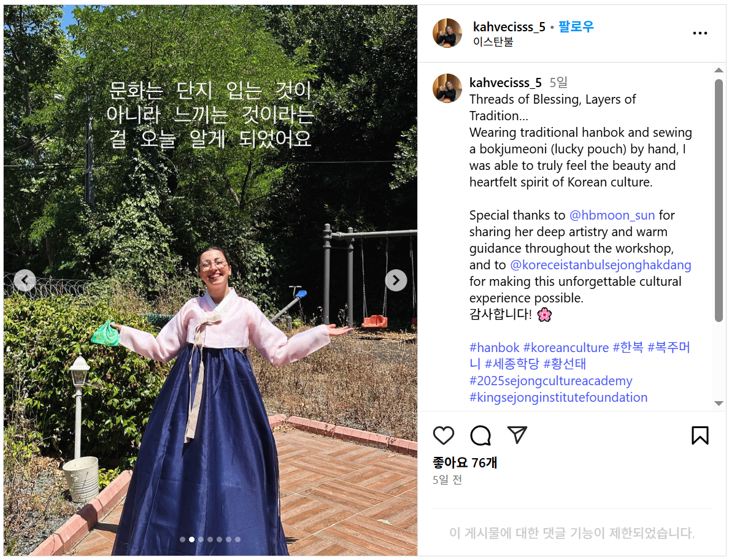
Task: Open the 이스탄불 location link
Action: [x=493, y=42]
